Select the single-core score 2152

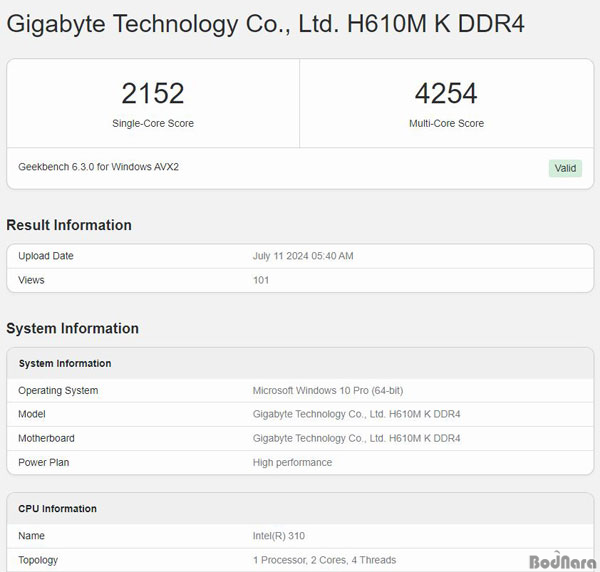(153, 93)
